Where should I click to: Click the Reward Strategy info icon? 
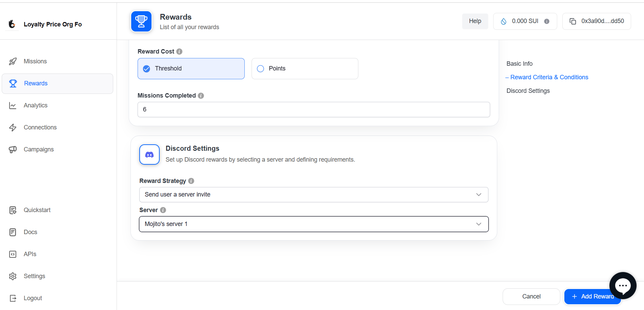pos(191,181)
